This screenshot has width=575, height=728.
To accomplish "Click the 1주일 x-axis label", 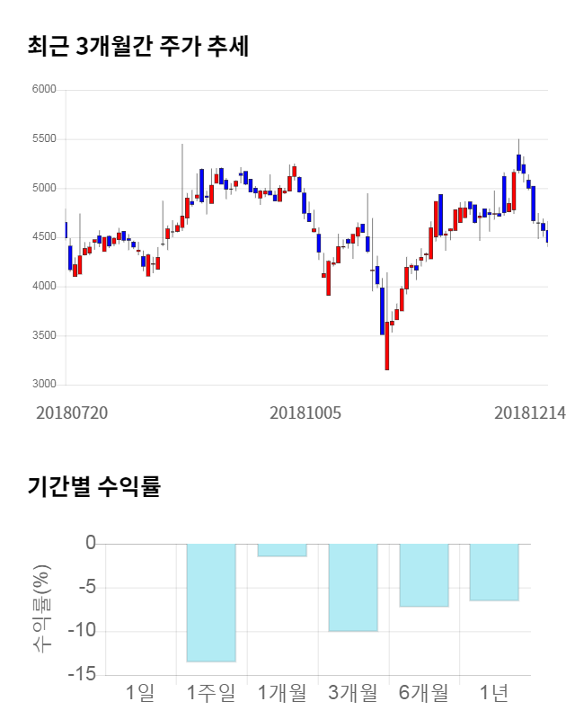I will click(x=211, y=693).
